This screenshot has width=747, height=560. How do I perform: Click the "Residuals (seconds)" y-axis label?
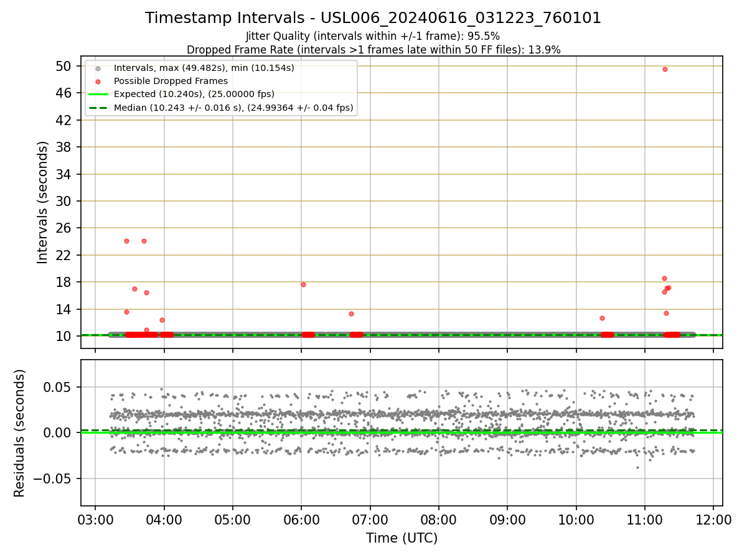tap(20, 433)
